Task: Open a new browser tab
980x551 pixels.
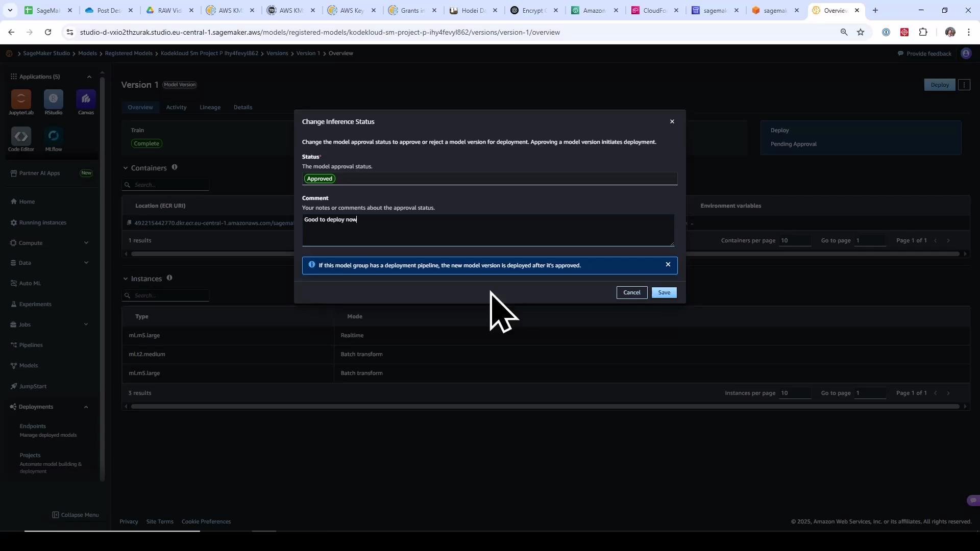Action: (x=875, y=10)
